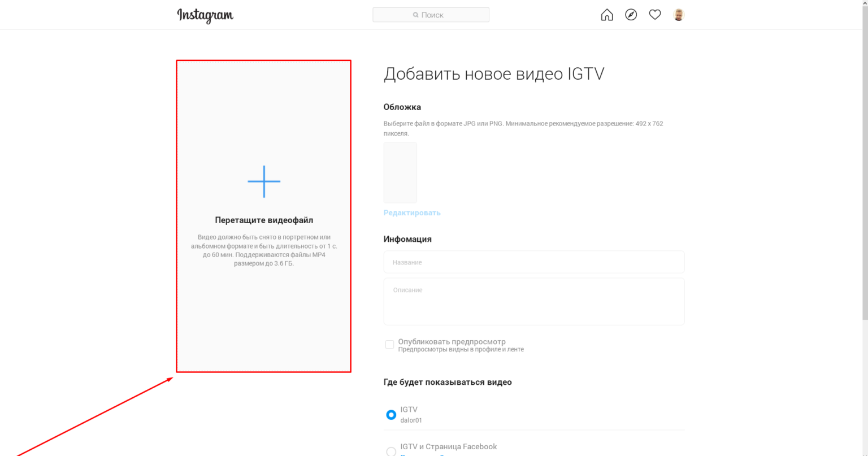Click the empty cover image thumbnail
Screen dimensions: 868x456
point(400,172)
